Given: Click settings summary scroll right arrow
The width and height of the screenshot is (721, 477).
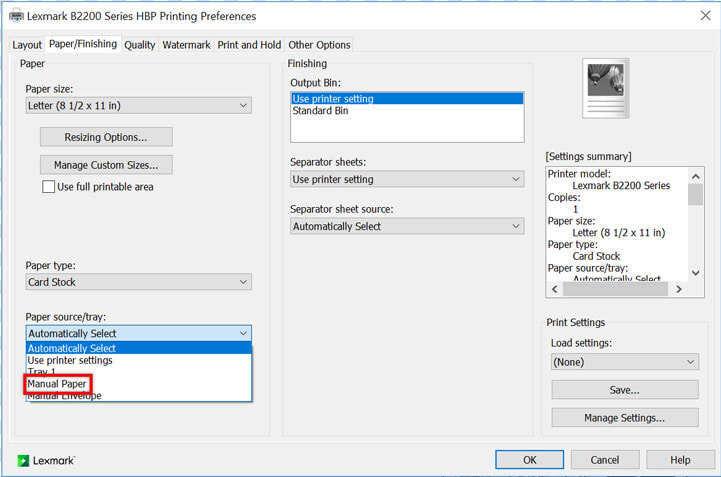Looking at the screenshot, I should coord(679,289).
